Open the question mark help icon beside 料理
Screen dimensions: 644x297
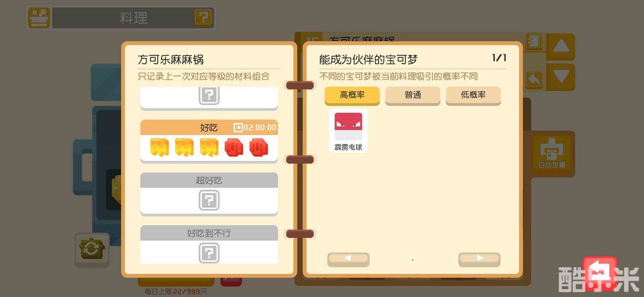[x=203, y=18]
